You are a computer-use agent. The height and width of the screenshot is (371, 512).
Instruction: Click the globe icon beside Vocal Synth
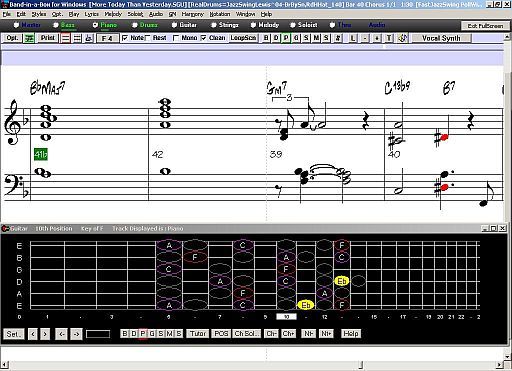402,38
